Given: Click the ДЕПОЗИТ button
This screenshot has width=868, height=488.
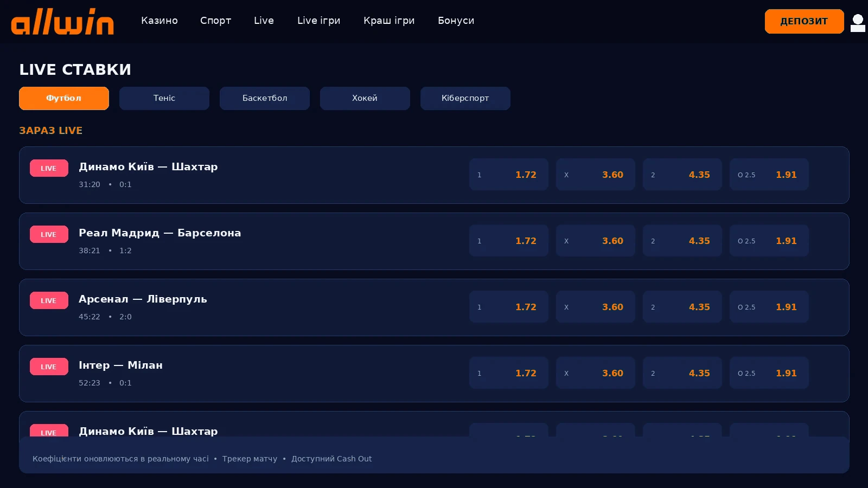Looking at the screenshot, I should pyautogui.click(x=804, y=21).
